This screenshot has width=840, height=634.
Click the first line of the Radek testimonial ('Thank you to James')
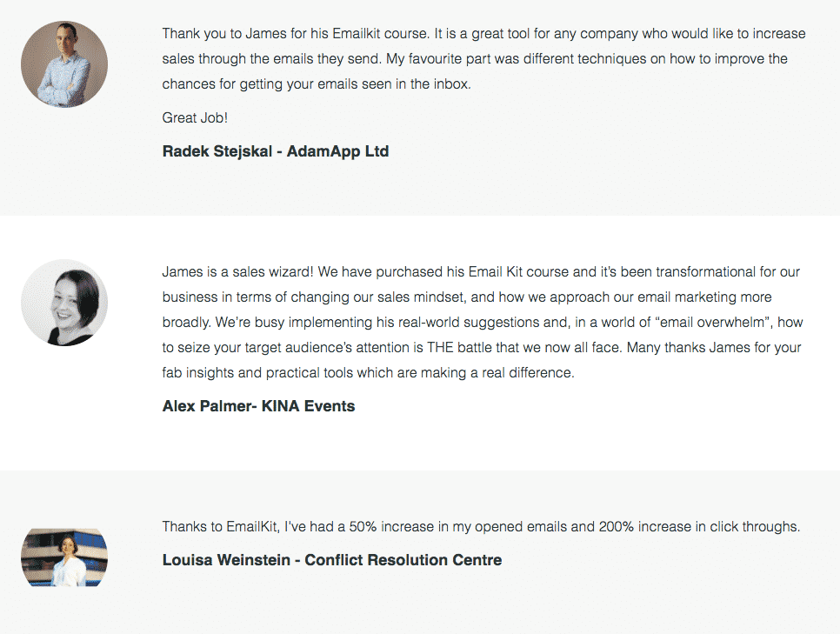[483, 34]
